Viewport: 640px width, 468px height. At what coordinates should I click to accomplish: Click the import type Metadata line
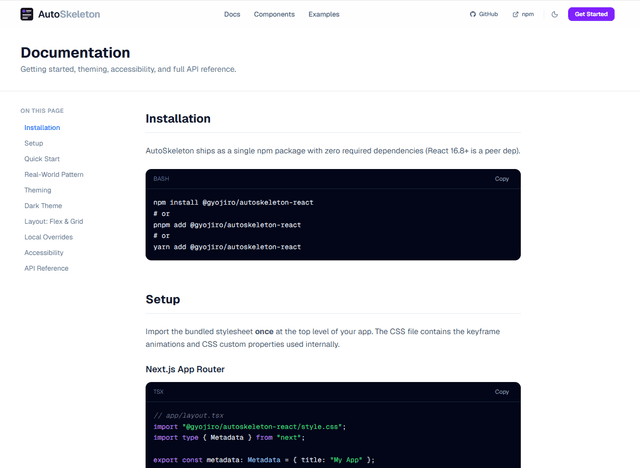pyautogui.click(x=229, y=438)
